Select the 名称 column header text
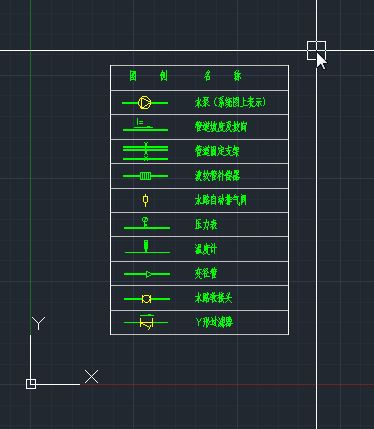Screen dimensions: 374x429 click(x=222, y=76)
